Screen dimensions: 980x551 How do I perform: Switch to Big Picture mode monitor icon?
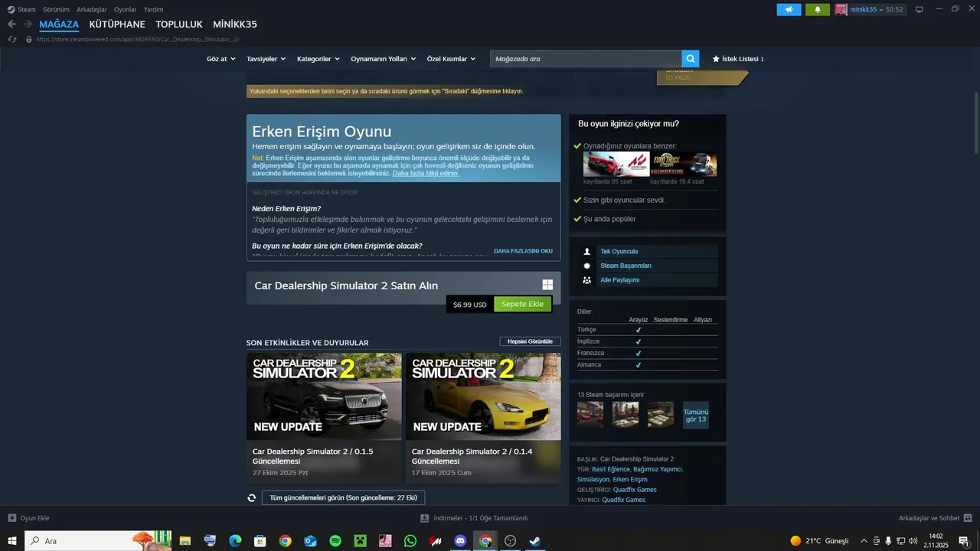(x=920, y=9)
